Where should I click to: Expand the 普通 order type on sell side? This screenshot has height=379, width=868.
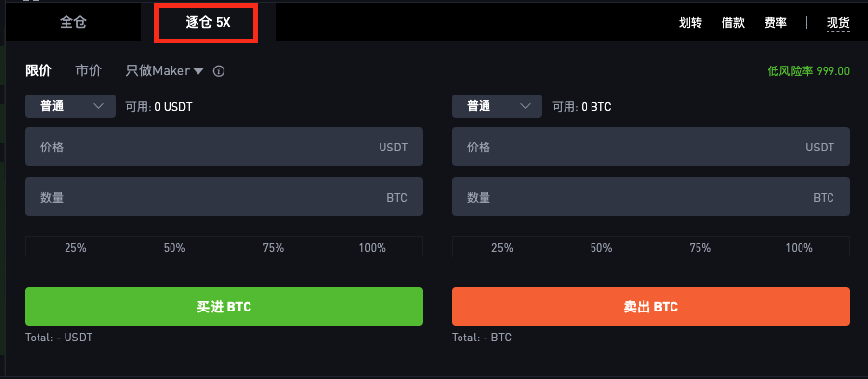(497, 106)
